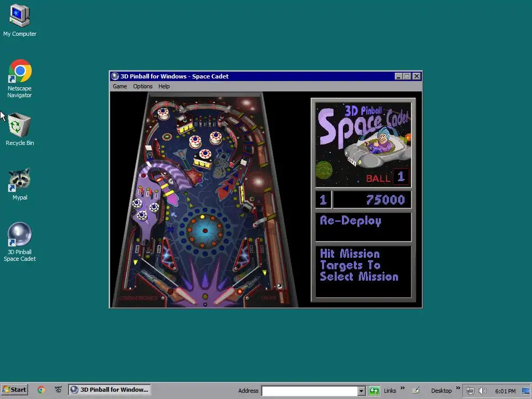
Task: Select the Netscape Navigator desktop shortcut
Action: (x=20, y=79)
